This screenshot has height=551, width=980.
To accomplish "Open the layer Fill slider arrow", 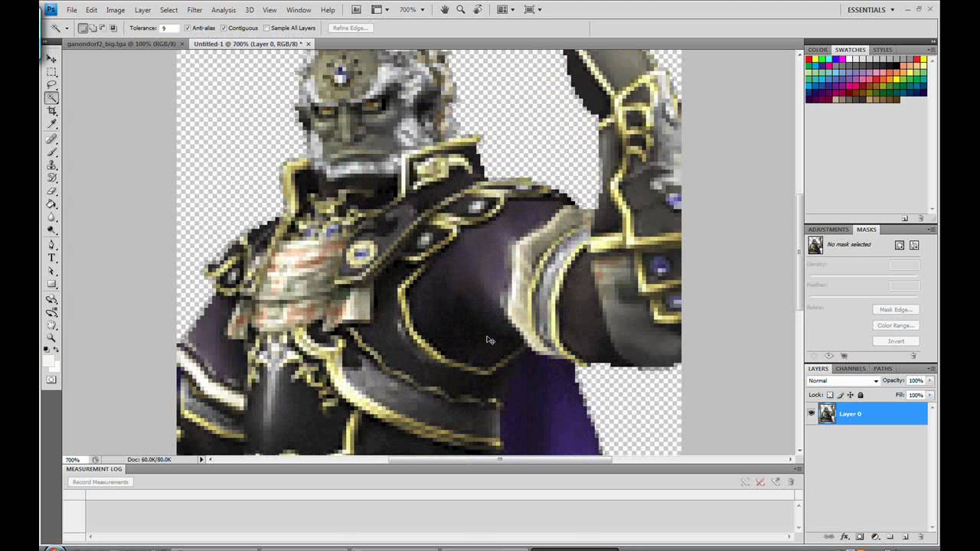I will (930, 396).
